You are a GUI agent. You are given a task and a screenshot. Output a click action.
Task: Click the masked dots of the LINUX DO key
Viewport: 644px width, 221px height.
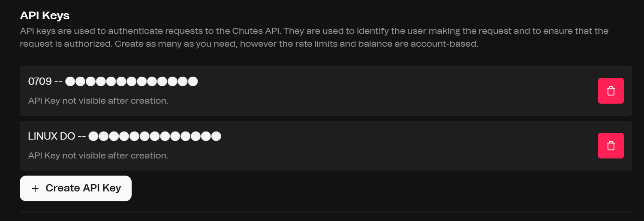point(155,136)
